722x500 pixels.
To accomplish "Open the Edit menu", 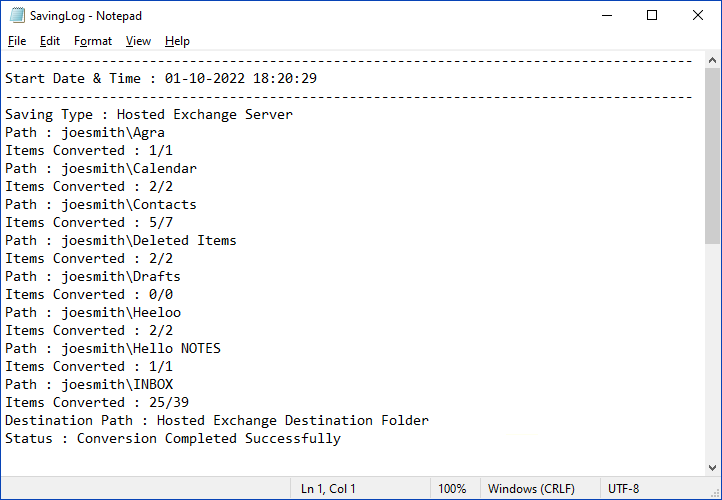I will point(50,41).
